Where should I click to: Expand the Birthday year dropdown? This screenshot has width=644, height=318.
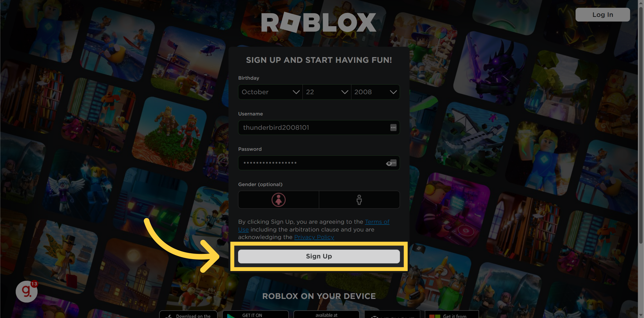(x=374, y=91)
